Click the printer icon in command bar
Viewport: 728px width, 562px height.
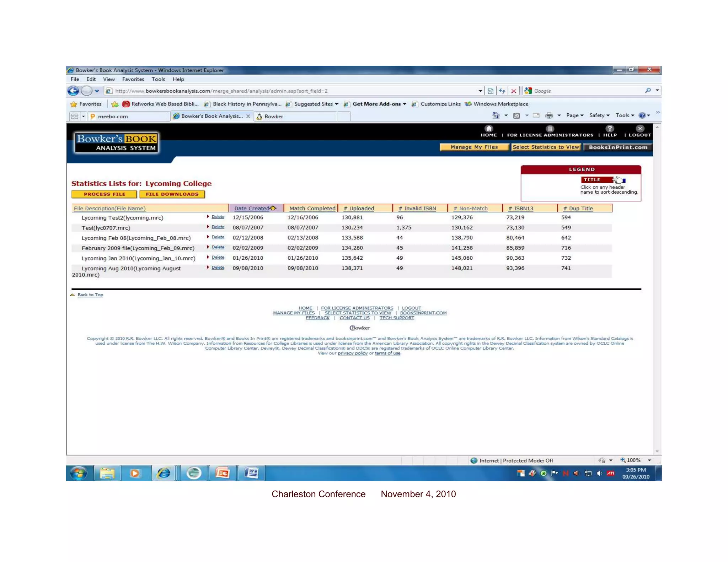click(x=549, y=115)
